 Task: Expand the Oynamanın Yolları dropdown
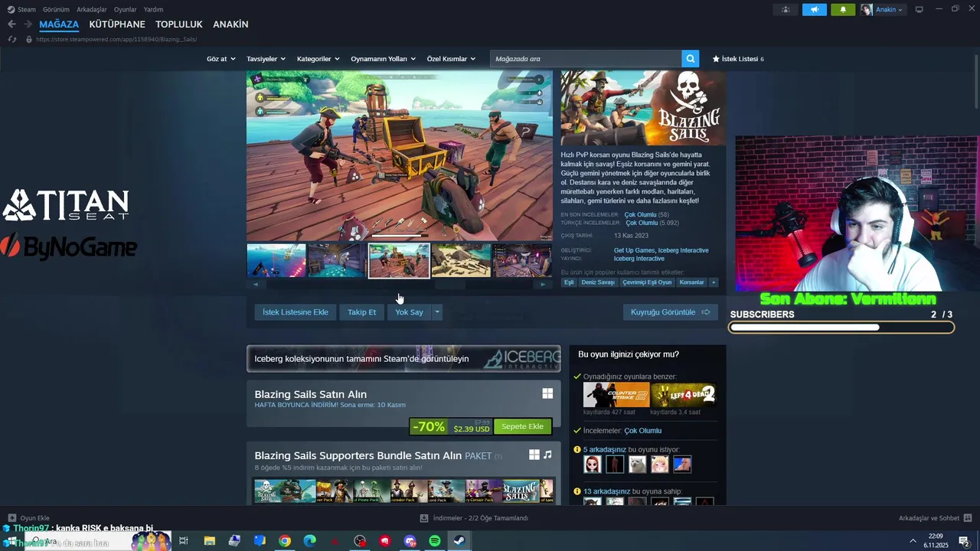pyautogui.click(x=383, y=59)
